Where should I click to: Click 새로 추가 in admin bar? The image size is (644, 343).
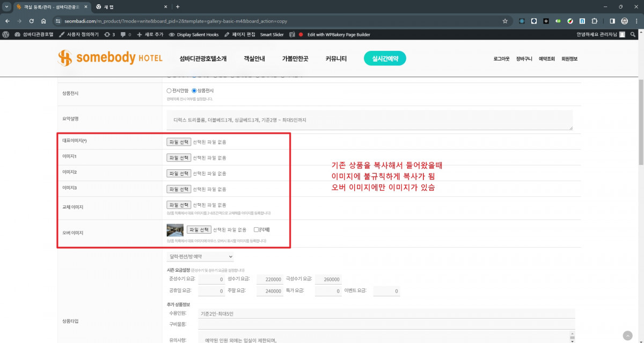click(150, 34)
